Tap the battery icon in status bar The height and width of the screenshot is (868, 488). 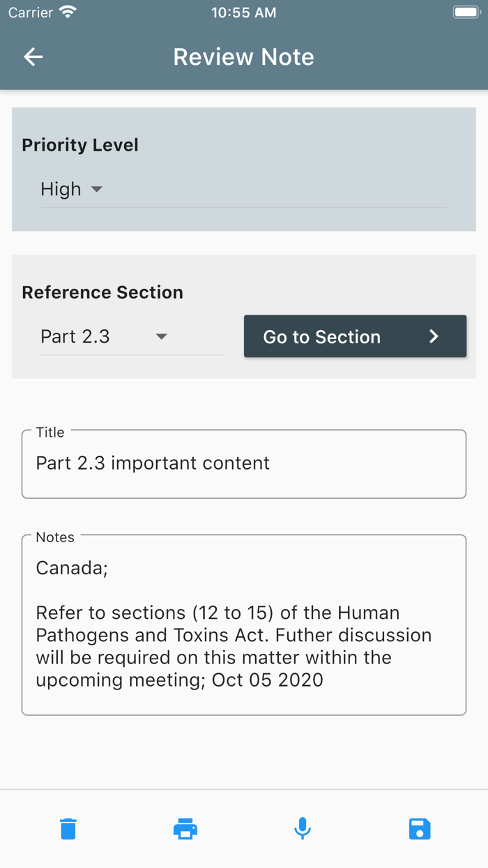coord(466,13)
